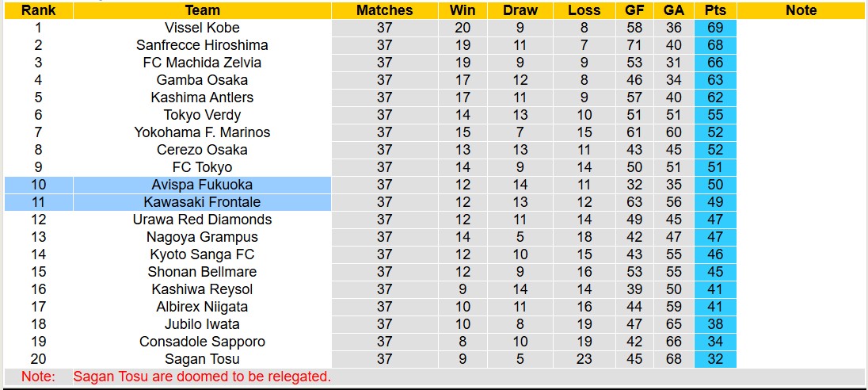Click the Sagan Tosu relegation note text
Viewport: 868px width, 390px height.
coord(202,377)
